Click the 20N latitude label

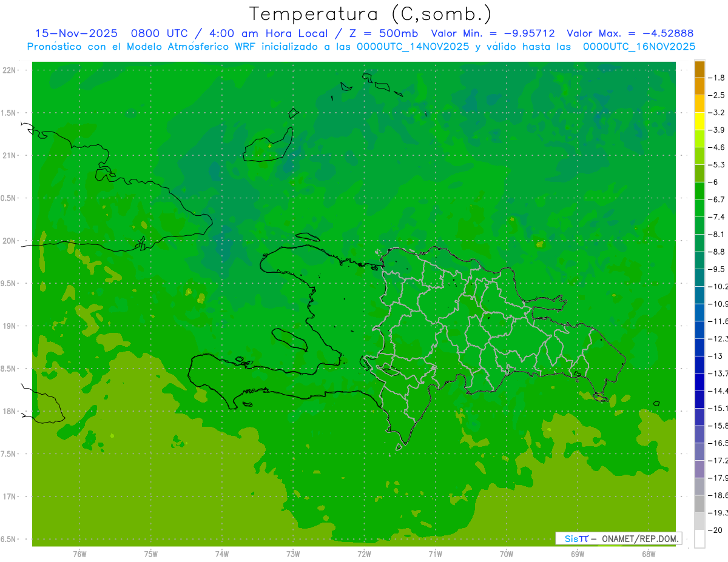pos(10,241)
